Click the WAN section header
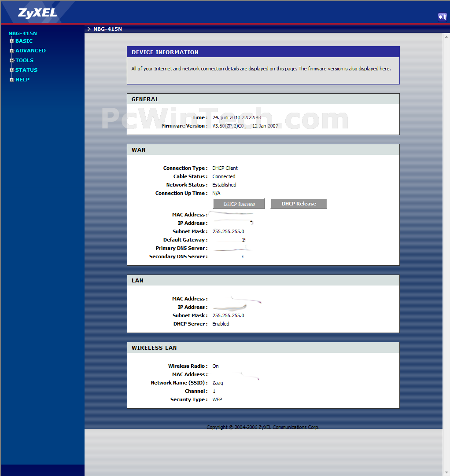Image resolution: width=450 pixels, height=476 pixels. (x=263, y=150)
